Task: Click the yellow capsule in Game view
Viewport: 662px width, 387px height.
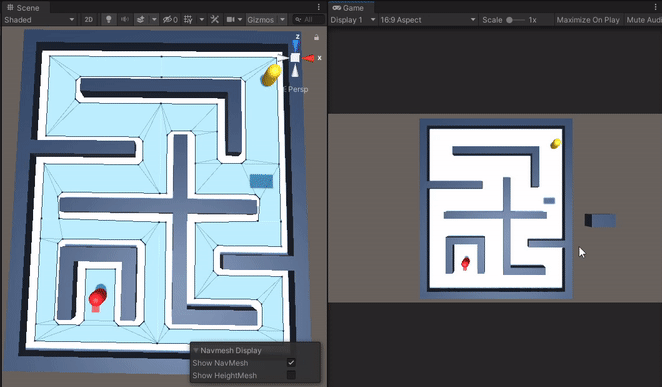Action: click(x=556, y=143)
